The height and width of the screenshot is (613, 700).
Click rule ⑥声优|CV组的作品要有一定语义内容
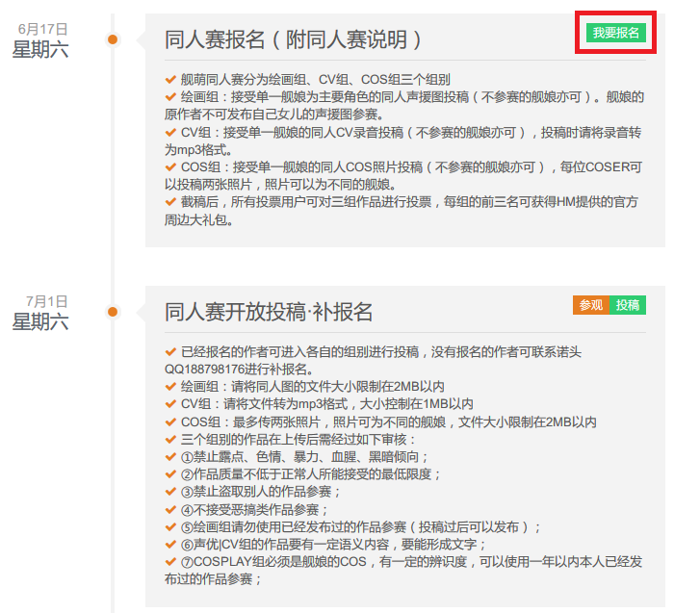point(333,545)
